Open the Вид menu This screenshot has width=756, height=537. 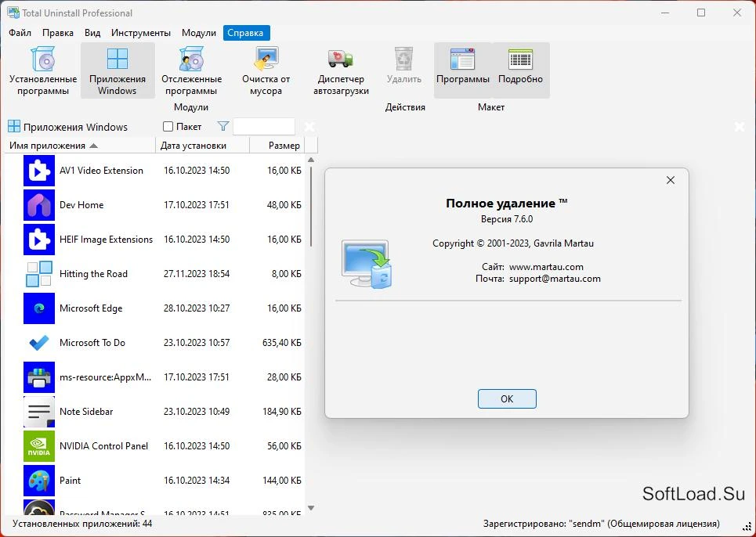point(92,33)
